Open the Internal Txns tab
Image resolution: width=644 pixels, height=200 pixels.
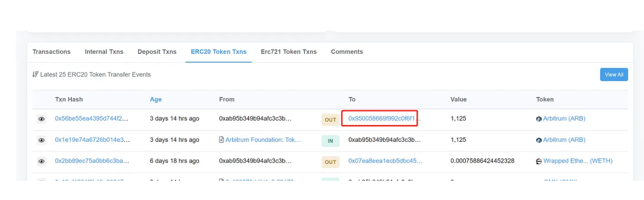(104, 52)
